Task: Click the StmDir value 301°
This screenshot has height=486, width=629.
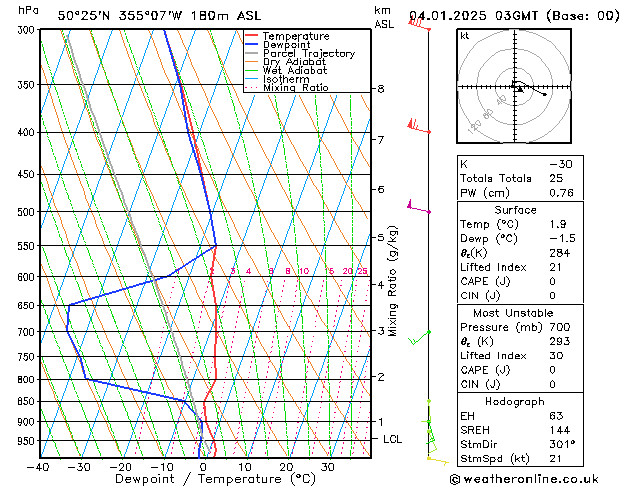Action: pos(562,445)
